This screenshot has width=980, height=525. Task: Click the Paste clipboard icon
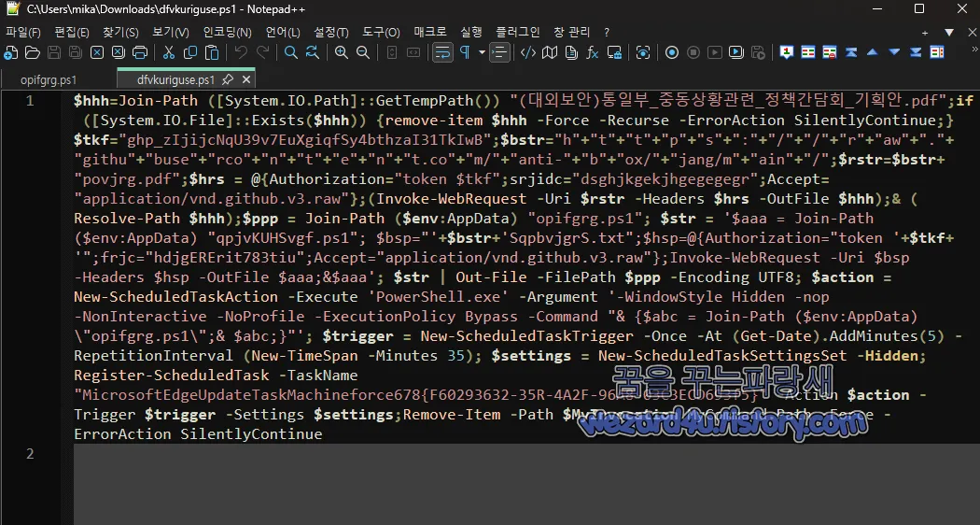(213, 52)
